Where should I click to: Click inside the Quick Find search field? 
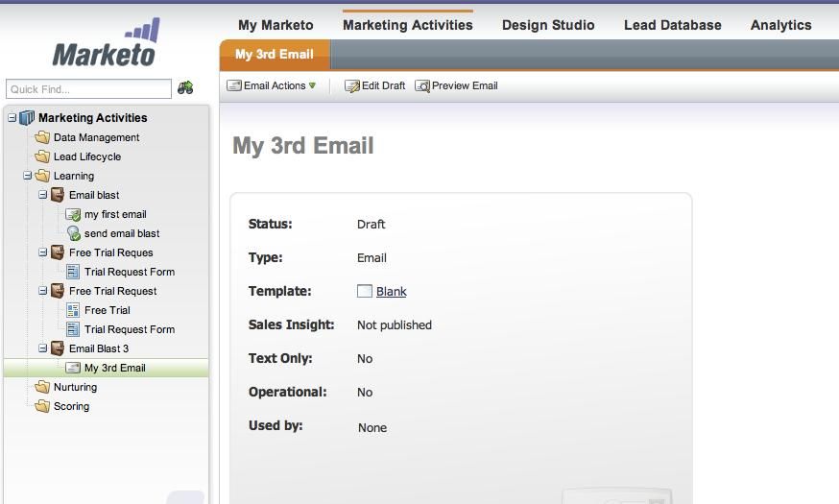(x=88, y=89)
